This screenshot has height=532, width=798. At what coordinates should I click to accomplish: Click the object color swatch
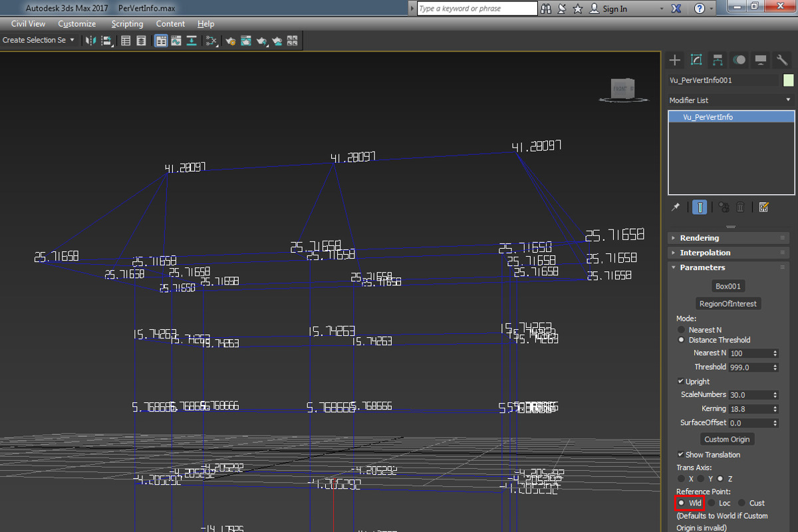coord(789,80)
